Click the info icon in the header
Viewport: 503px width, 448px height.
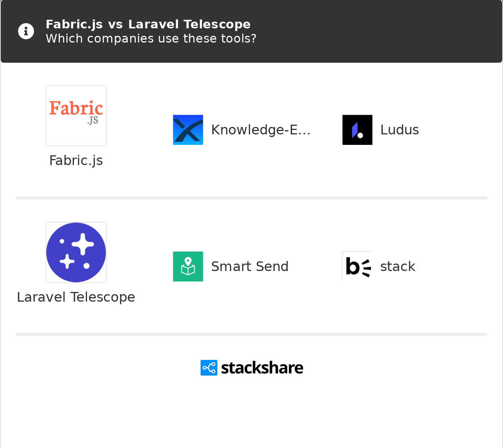[x=26, y=31]
